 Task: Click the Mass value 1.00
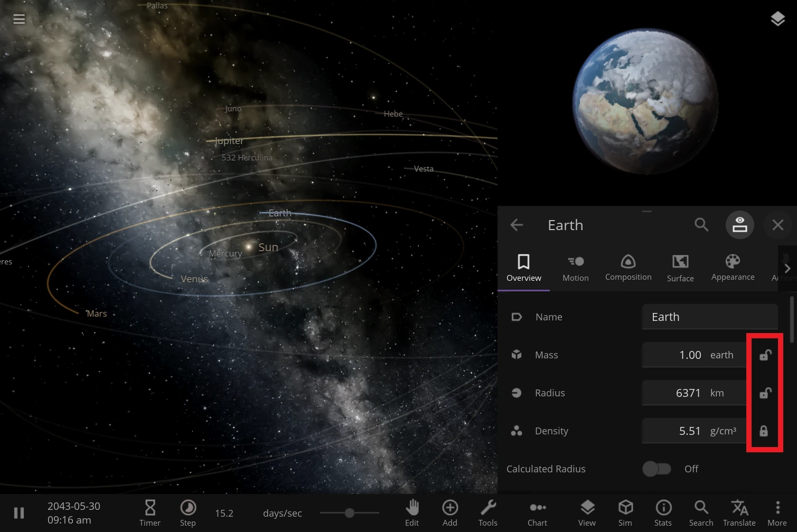tap(690, 355)
